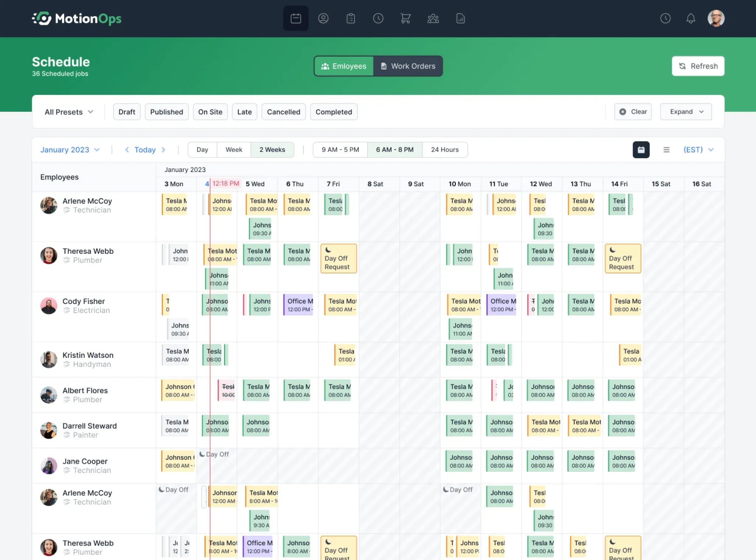This screenshot has width=756, height=560.
Task: Switch to calendar grid view icon
Action: tap(641, 150)
